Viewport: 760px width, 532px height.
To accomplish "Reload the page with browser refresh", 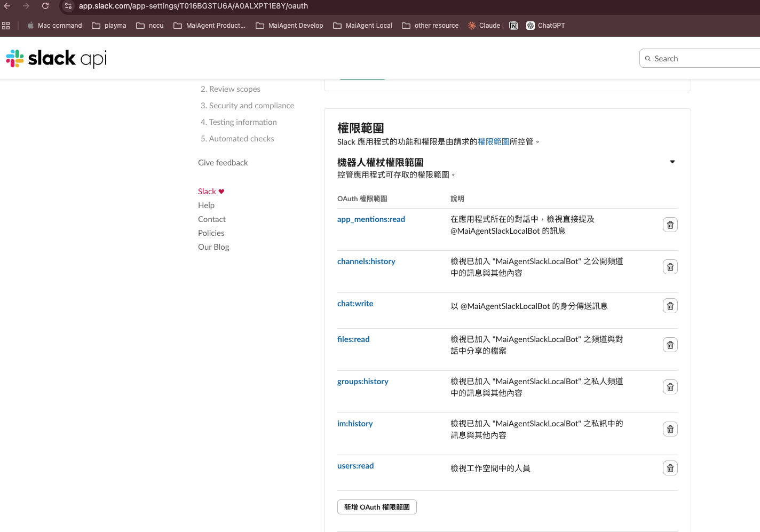I will (x=45, y=6).
